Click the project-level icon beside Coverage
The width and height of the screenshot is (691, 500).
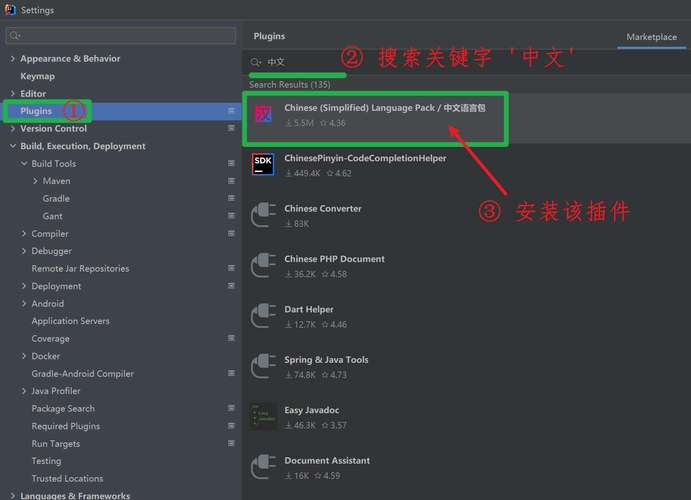[231, 338]
